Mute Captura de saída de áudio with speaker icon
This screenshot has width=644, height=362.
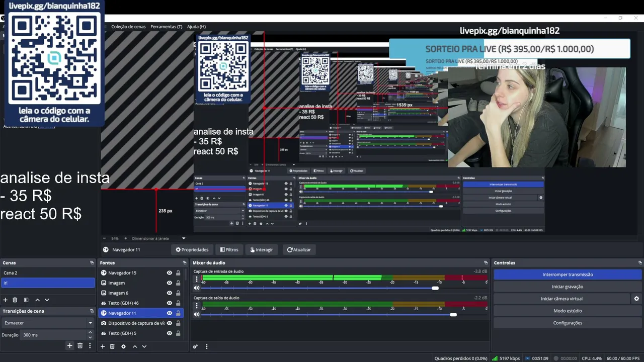(x=197, y=314)
